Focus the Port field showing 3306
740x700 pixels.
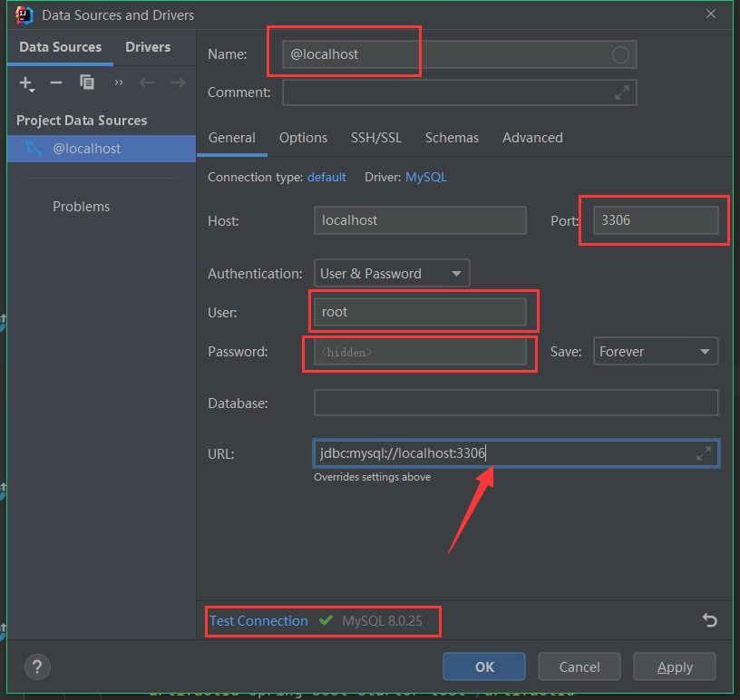[656, 220]
